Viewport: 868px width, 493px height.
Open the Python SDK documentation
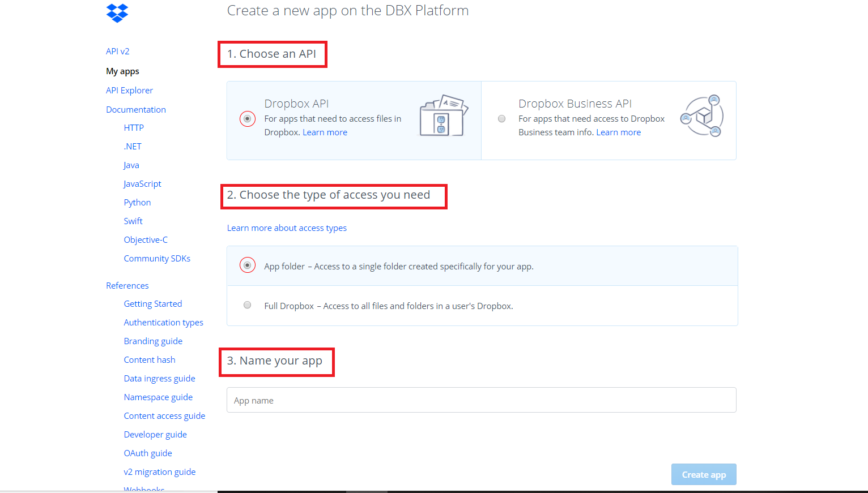(x=137, y=203)
